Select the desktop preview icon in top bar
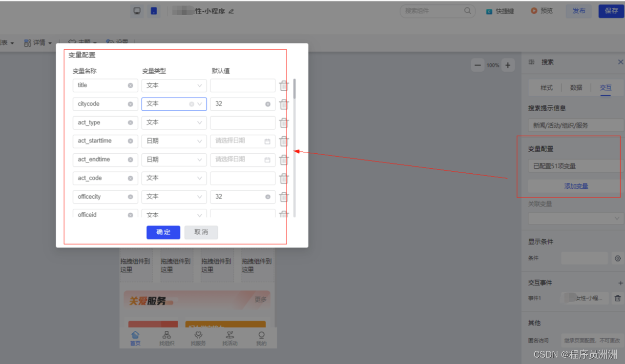Viewport: 625px width, 364px height. coord(137,10)
